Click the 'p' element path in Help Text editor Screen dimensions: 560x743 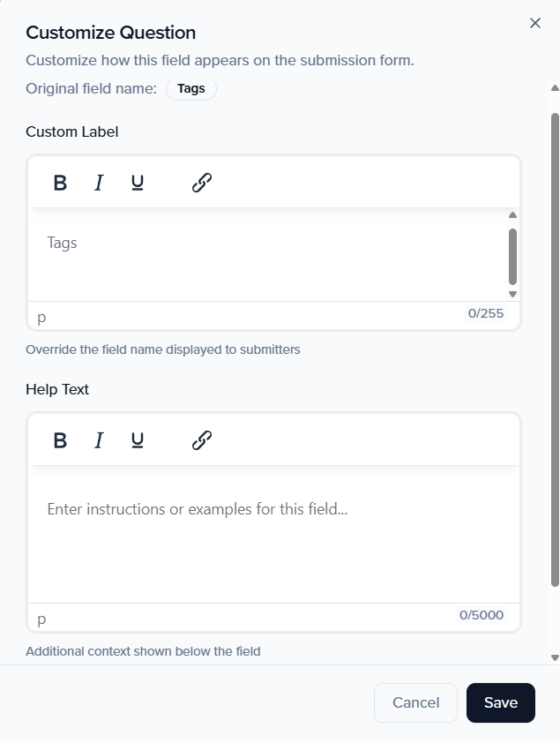41,618
